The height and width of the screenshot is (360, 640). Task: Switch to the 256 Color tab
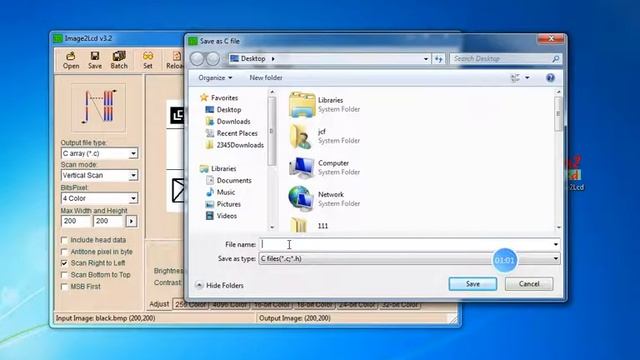point(191,305)
